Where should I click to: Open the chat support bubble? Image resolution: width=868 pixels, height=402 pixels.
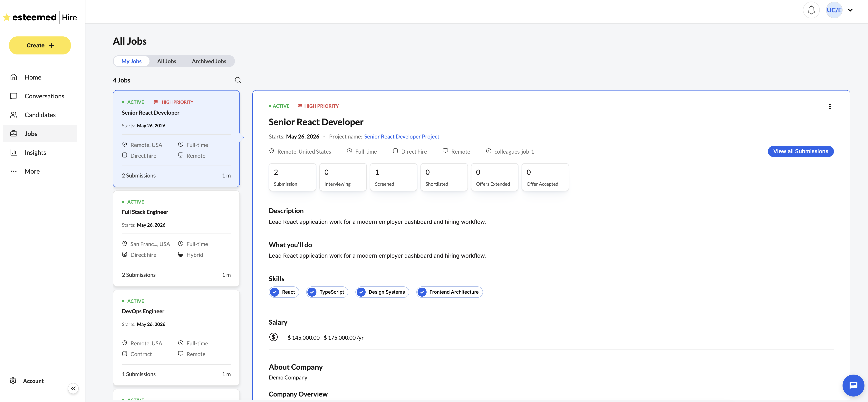[x=853, y=386]
